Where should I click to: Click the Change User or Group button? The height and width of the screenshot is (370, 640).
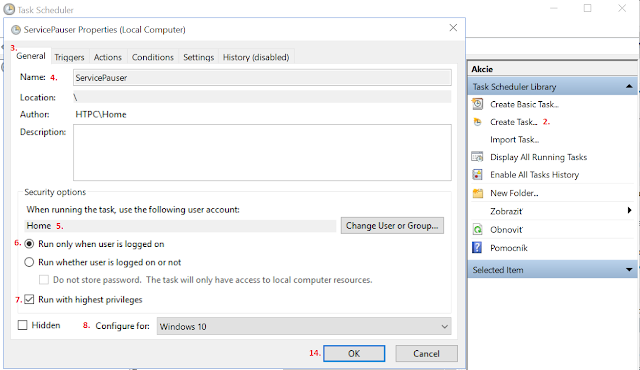(x=392, y=226)
